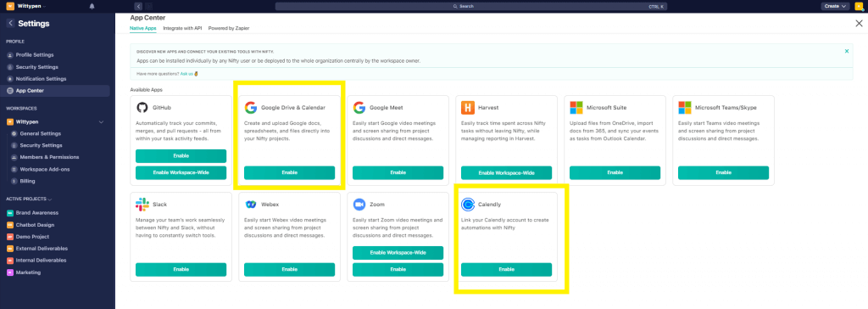
Task: Click the search bar
Action: 470,6
